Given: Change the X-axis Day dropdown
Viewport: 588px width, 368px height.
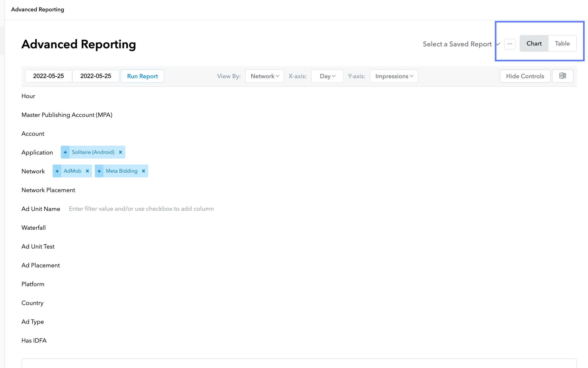Looking at the screenshot, I should 327,76.
